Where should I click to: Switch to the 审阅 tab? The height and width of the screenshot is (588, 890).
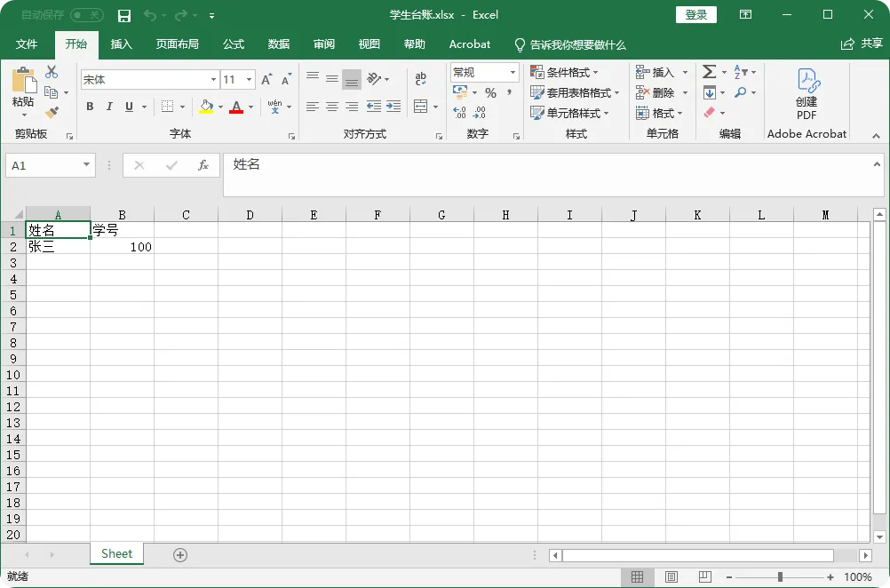click(x=324, y=44)
